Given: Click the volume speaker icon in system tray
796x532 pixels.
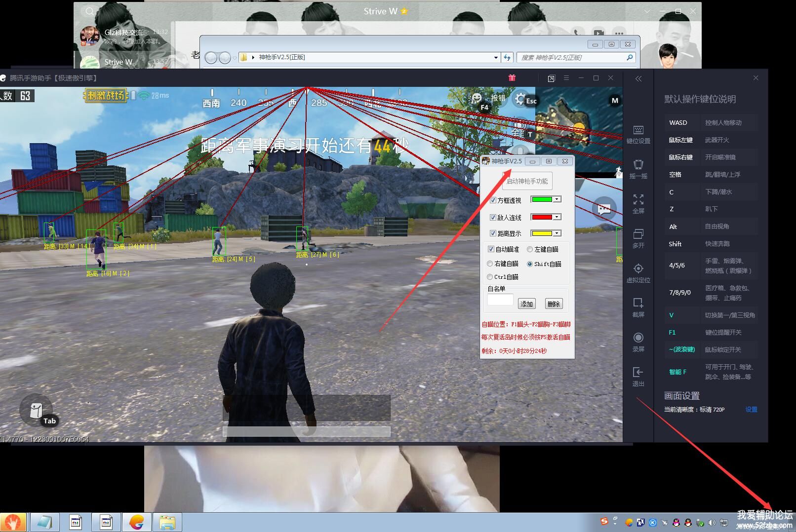Looking at the screenshot, I should click(x=712, y=523).
